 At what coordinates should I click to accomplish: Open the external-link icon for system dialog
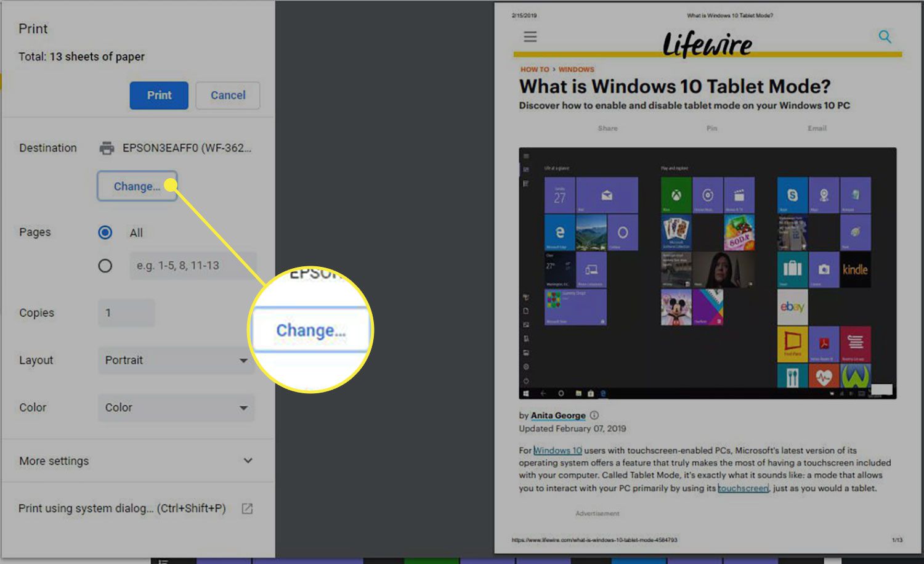pos(247,509)
